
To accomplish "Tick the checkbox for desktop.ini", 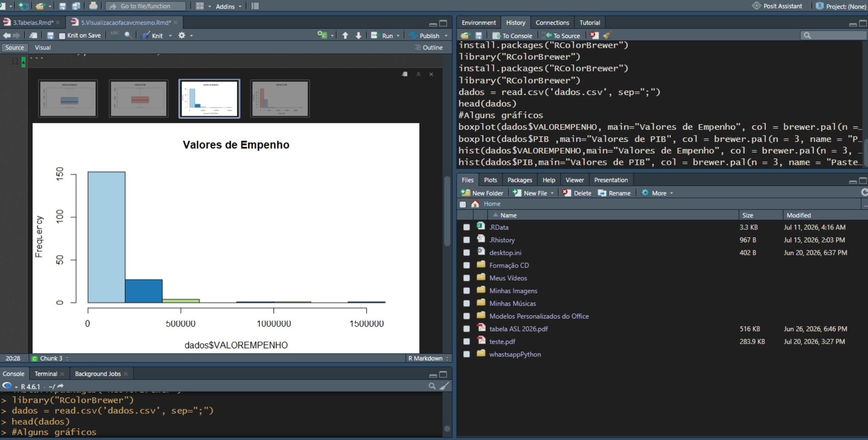I will point(467,253).
